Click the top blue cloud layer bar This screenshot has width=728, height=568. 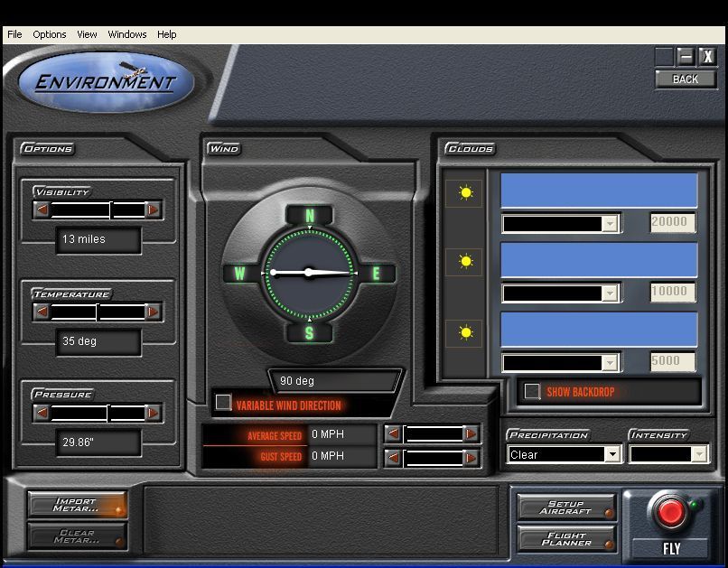599,191
